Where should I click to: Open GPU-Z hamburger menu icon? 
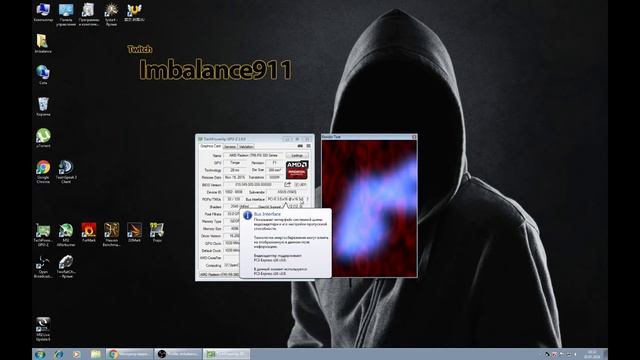tap(309, 146)
